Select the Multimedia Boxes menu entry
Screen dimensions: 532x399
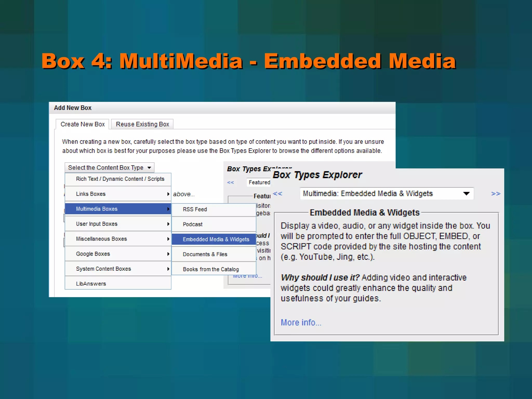pos(118,209)
